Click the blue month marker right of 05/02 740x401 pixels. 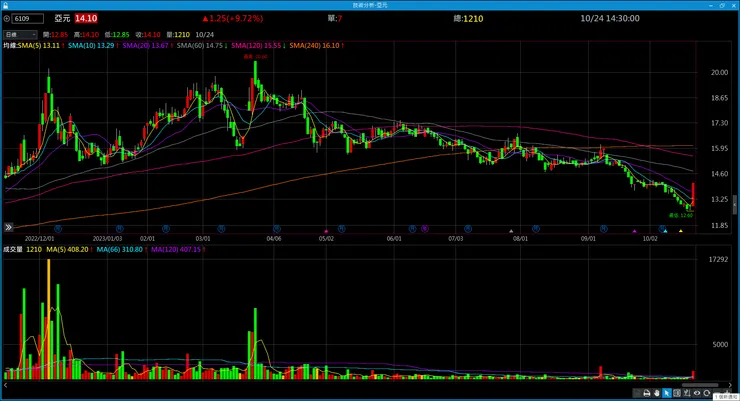coord(342,229)
